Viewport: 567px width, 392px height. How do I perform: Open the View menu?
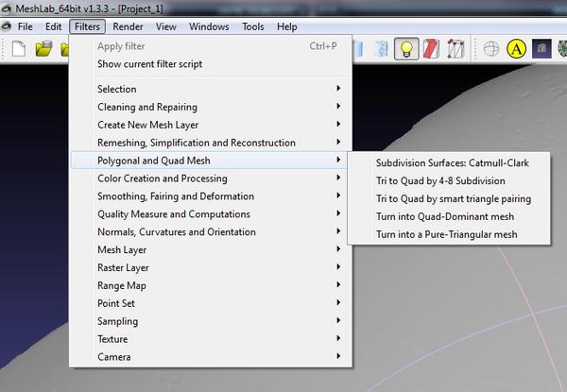coord(166,26)
